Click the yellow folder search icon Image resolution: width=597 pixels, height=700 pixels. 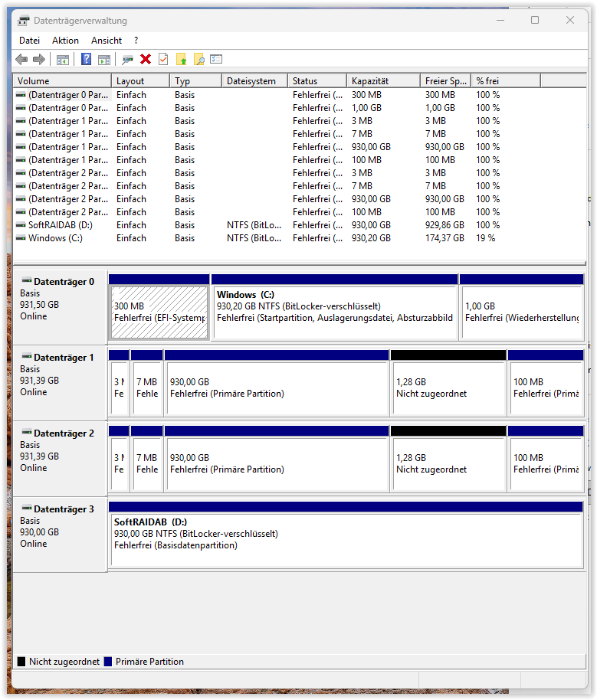click(198, 59)
